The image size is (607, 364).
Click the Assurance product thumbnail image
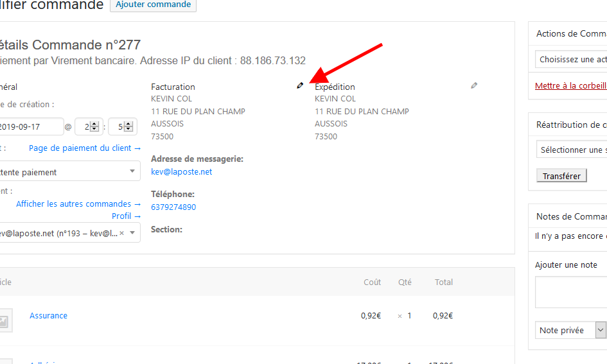[5, 320]
